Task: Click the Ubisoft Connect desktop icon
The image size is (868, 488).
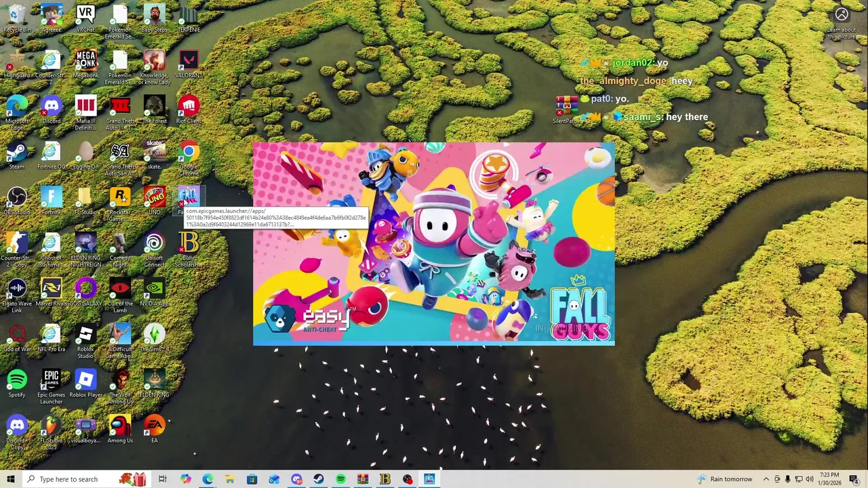Action: pyautogui.click(x=154, y=249)
